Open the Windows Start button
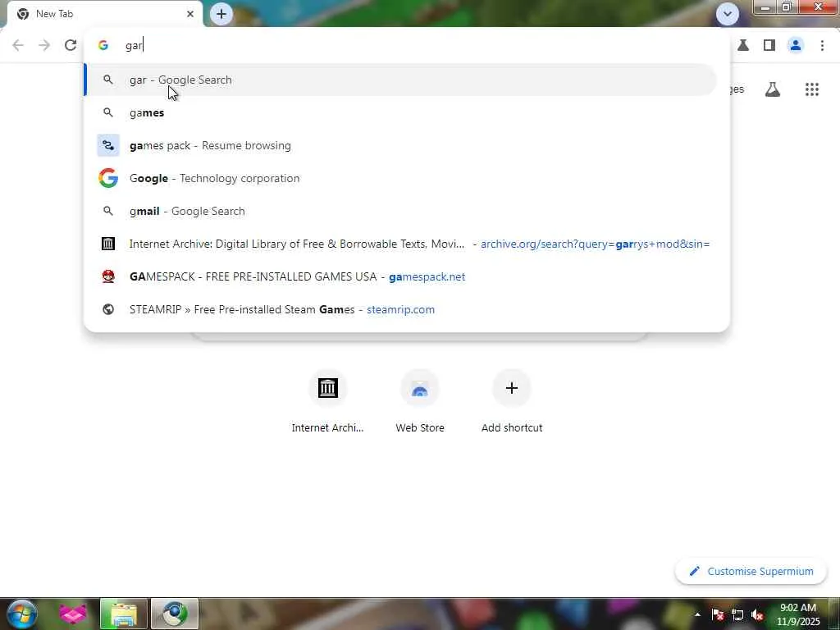 click(22, 614)
